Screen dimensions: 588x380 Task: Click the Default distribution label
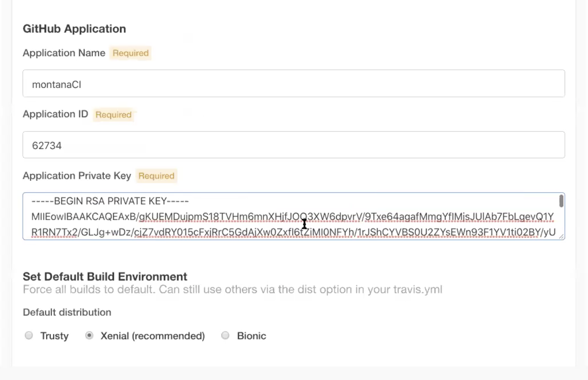(x=67, y=312)
